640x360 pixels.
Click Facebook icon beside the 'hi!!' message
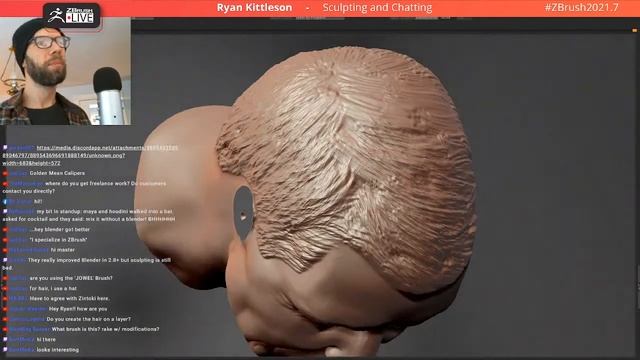5,202
